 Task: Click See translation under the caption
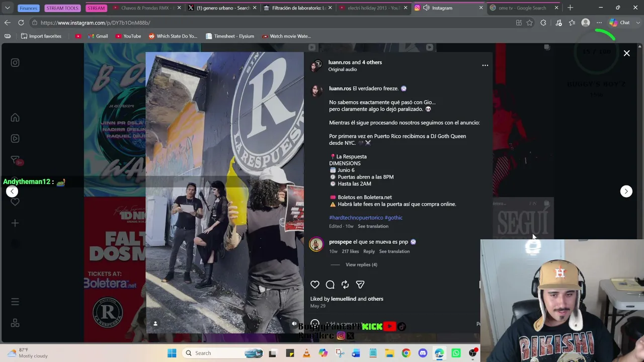pos(373,226)
